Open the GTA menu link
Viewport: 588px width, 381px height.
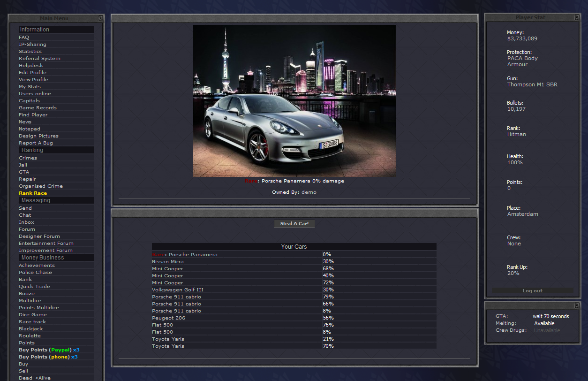point(24,172)
